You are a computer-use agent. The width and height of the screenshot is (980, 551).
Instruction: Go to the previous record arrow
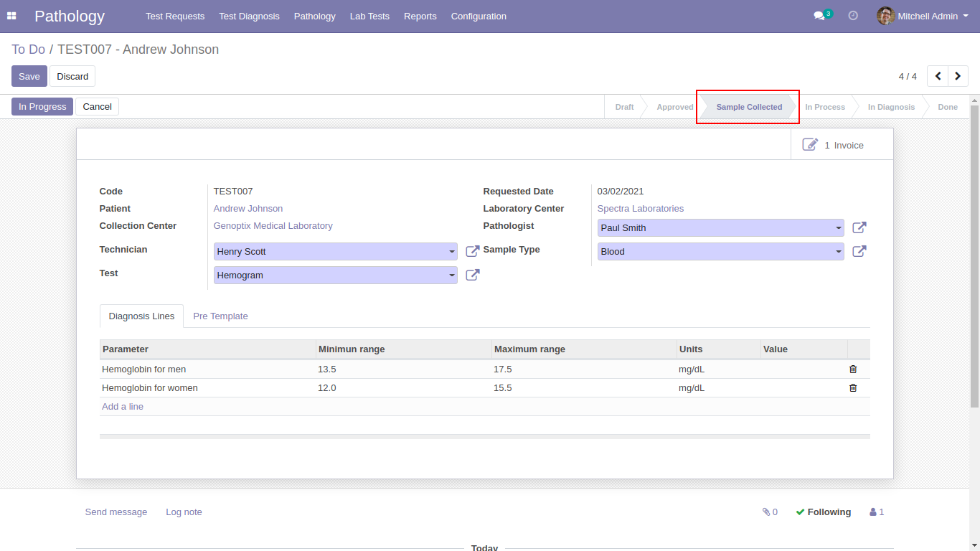click(938, 76)
